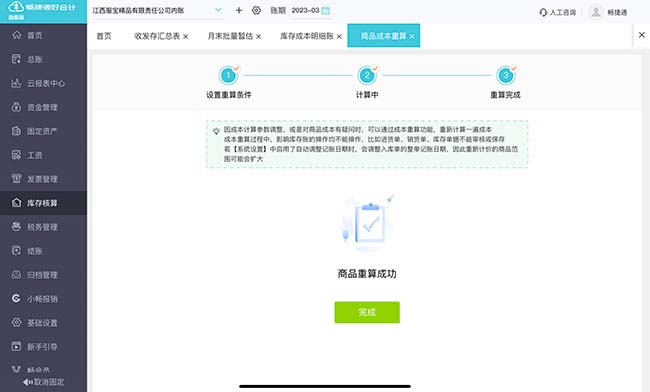Viewport: 650px width, 392px height.
Task: Click the 人工咨询 headset icon
Action: (543, 12)
